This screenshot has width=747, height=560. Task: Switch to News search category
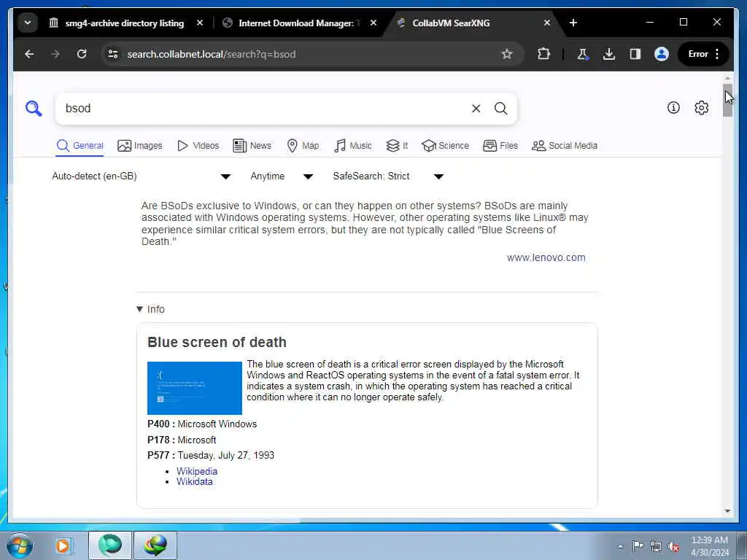tap(252, 146)
